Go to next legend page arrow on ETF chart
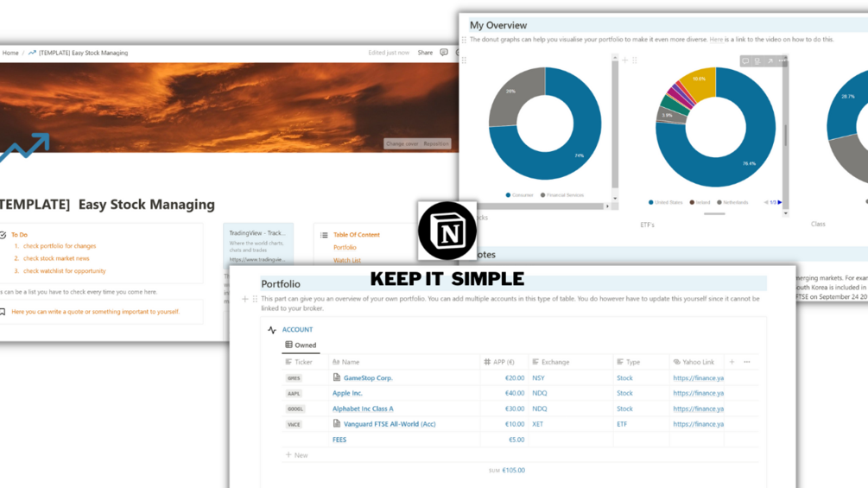Screen dimensions: 868x488 point(780,202)
